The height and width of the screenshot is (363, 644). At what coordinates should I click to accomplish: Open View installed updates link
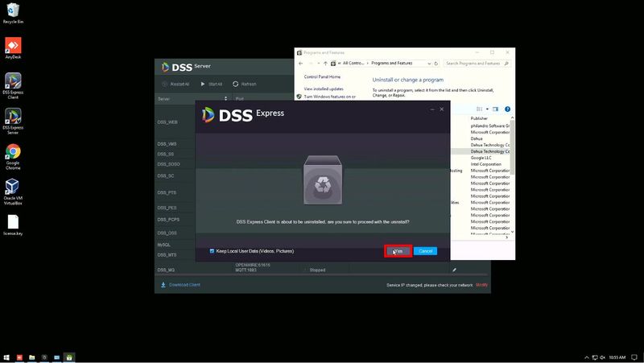point(324,89)
